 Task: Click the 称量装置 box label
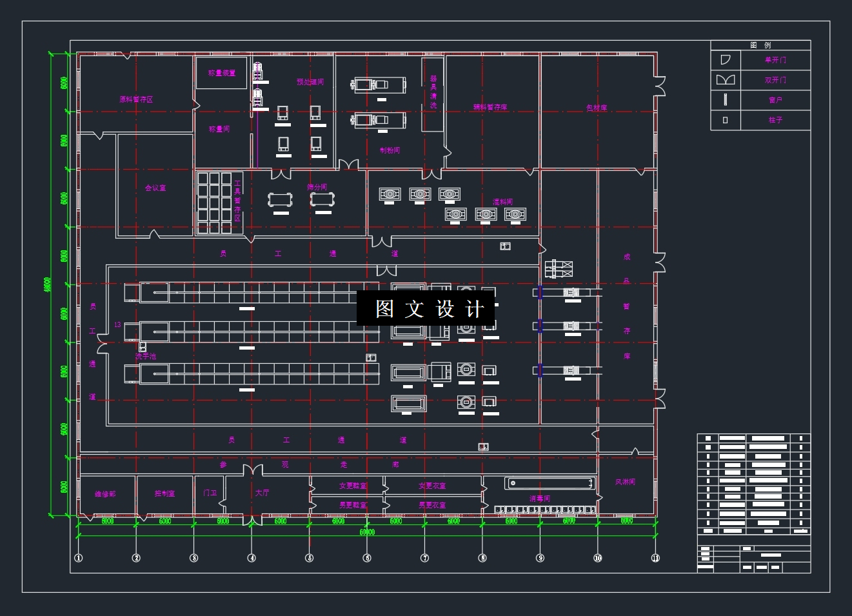point(222,73)
